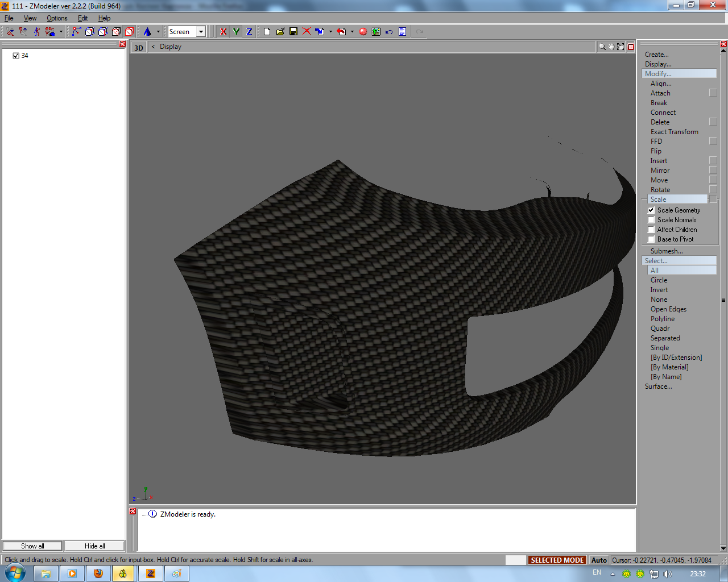The image size is (728, 582).
Task: Select the viewport zoom magnifier tool
Action: point(602,47)
